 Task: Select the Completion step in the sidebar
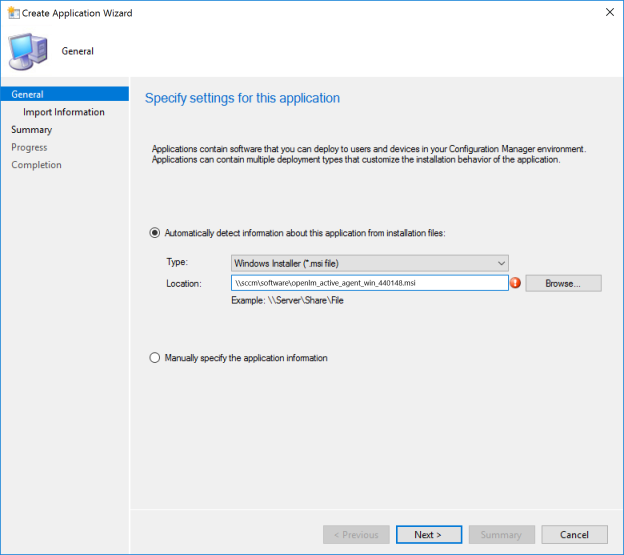click(36, 165)
